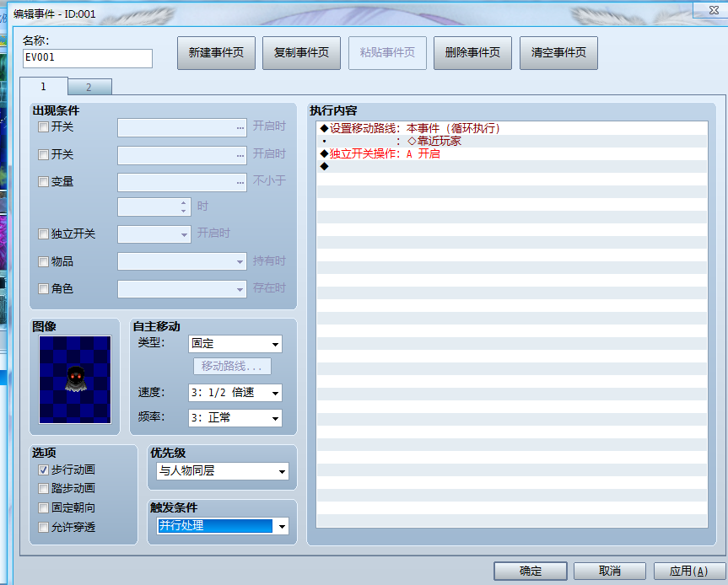This screenshot has height=585, width=728.
Task: Click the 清空事件页 button
Action: coord(558,53)
